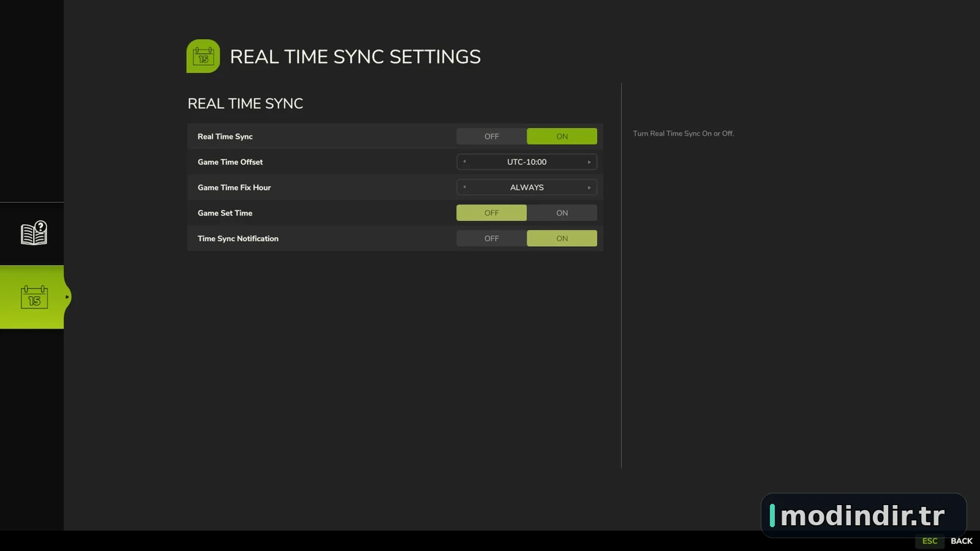The height and width of the screenshot is (551, 980).
Task: Switch Time Sync Notification to ON
Action: 562,239
